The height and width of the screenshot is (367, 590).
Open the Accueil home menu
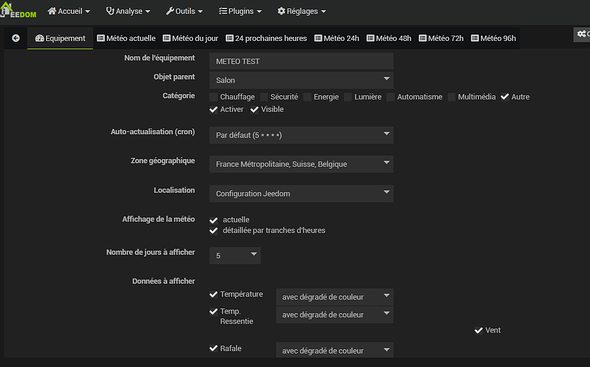(x=69, y=11)
